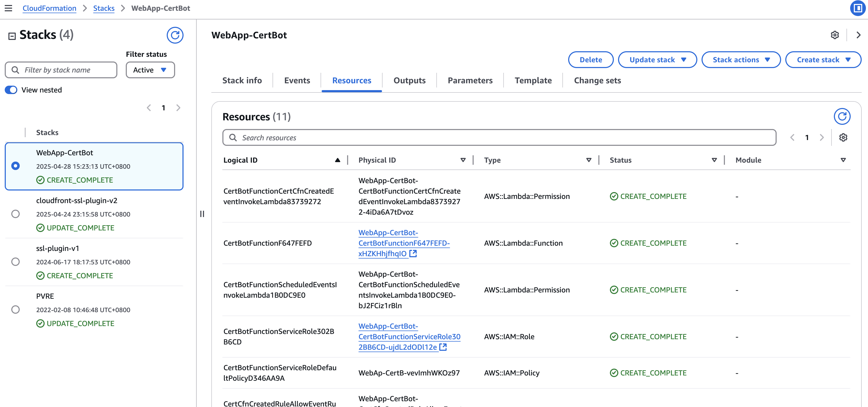Select the PVRE stack name

45,296
